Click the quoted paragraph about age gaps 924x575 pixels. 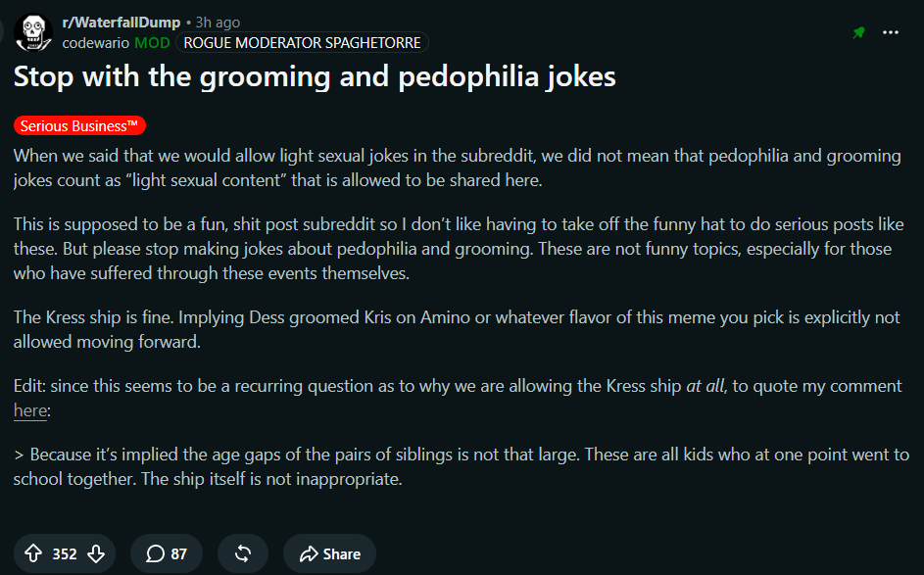pos(462,466)
